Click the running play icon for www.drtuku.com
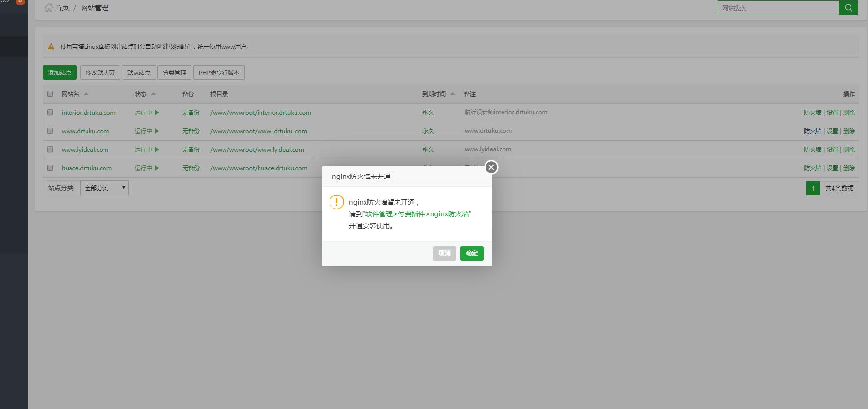This screenshot has width=868, height=409. [156, 131]
